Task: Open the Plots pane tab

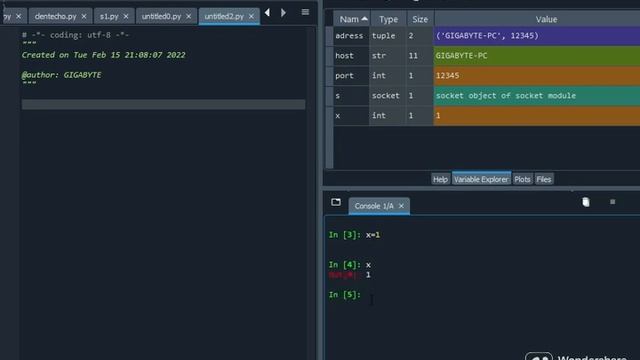Action: (522, 179)
